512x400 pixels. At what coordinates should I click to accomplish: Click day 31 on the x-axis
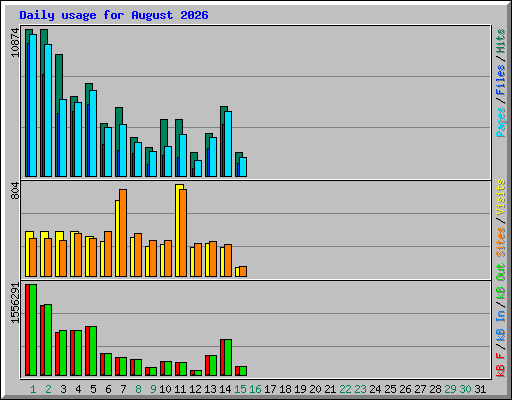click(x=480, y=389)
